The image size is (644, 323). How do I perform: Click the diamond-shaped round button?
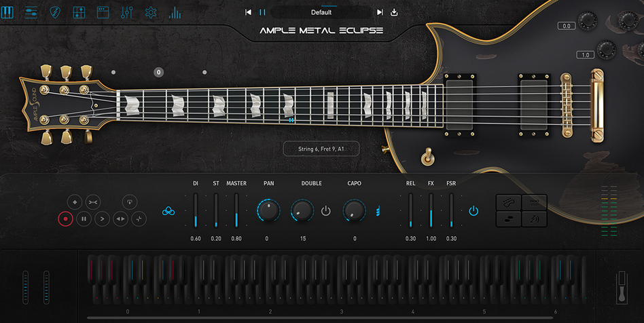(x=75, y=202)
